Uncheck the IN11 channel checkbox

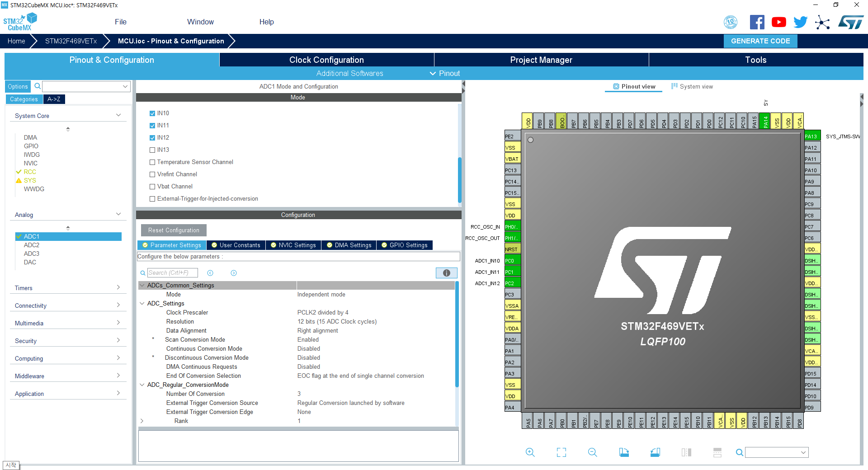pyautogui.click(x=152, y=126)
